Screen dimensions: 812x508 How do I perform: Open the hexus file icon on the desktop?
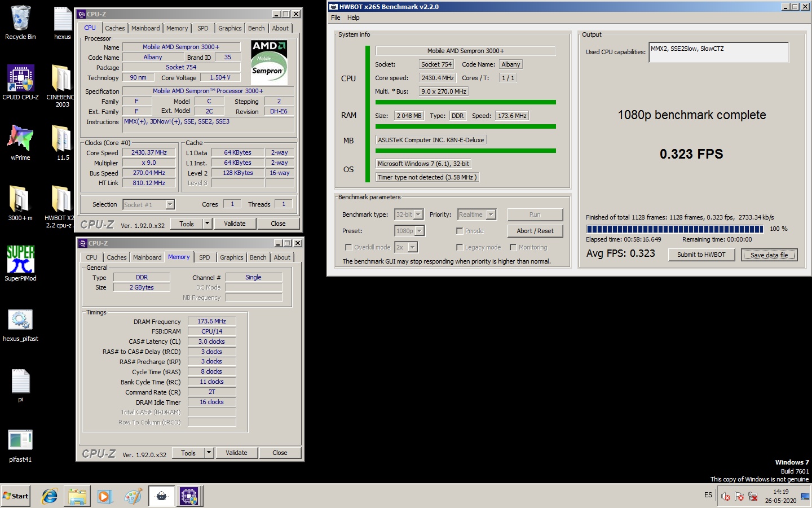62,23
